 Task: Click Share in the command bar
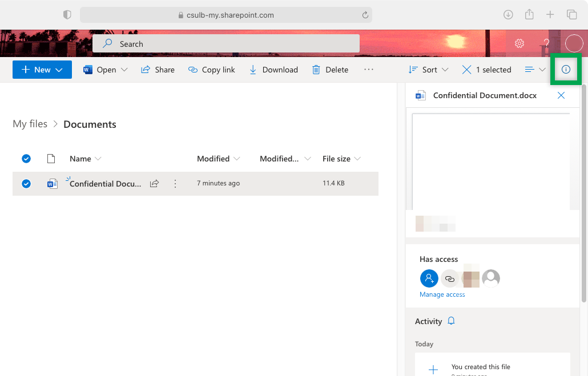tap(158, 70)
